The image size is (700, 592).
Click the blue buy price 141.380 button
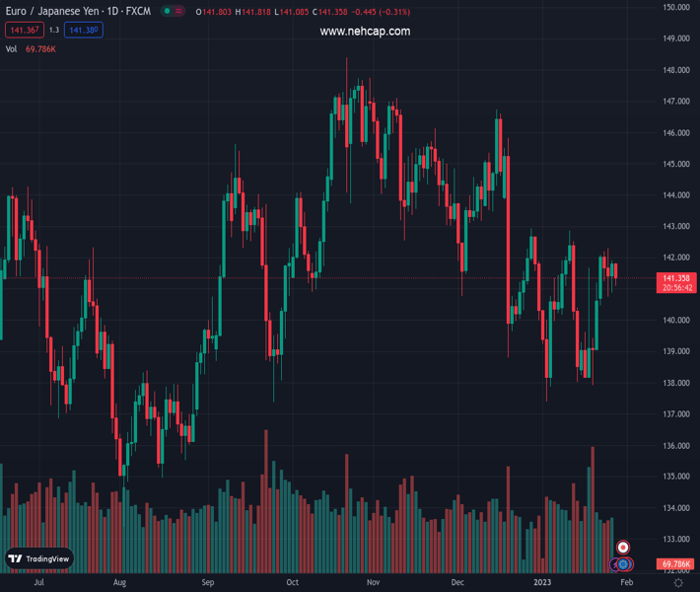[x=84, y=31]
